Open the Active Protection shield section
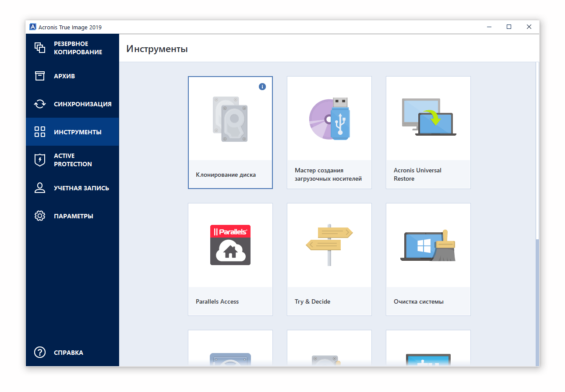The height and width of the screenshot is (392, 565). click(x=72, y=160)
